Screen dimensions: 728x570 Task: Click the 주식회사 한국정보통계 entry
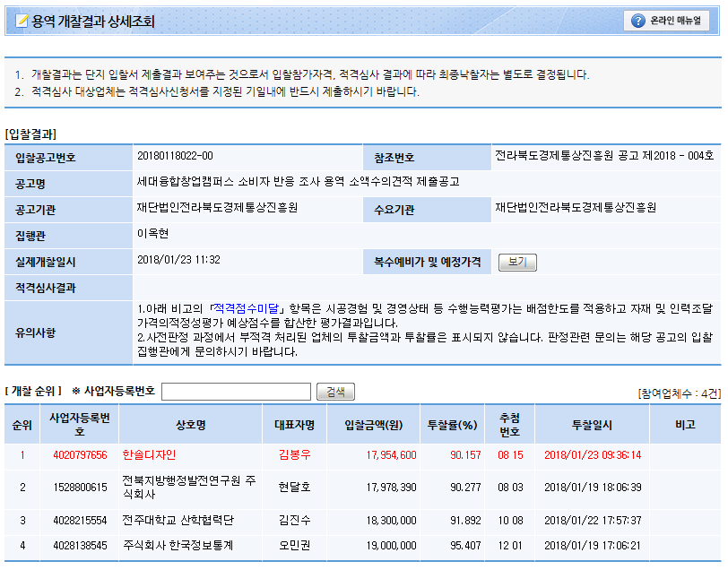pos(178,544)
